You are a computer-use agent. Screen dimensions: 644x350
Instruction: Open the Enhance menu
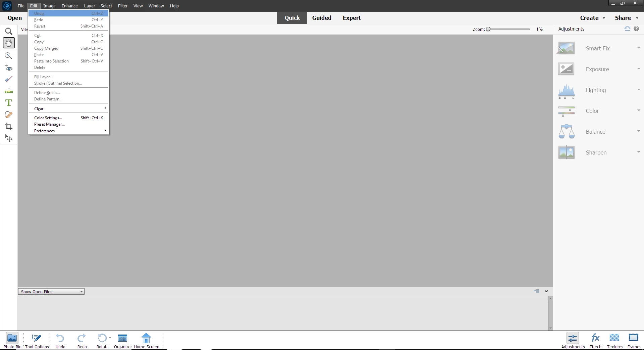[69, 6]
